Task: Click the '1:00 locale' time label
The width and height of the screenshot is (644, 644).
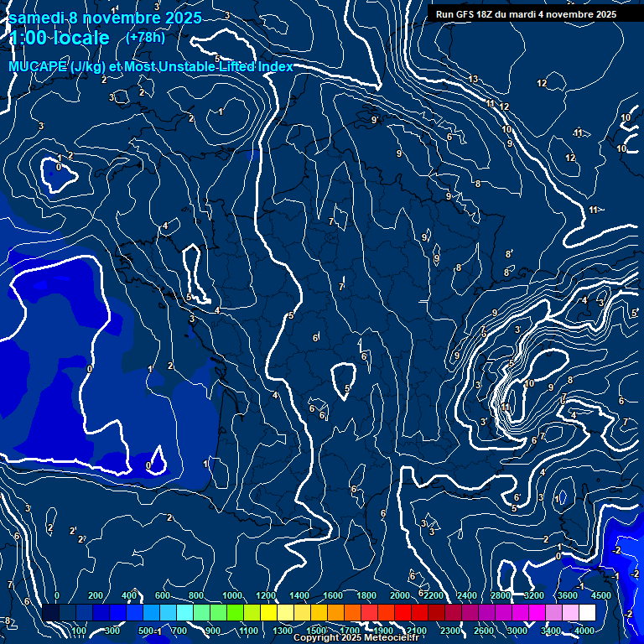Action: coord(60,38)
